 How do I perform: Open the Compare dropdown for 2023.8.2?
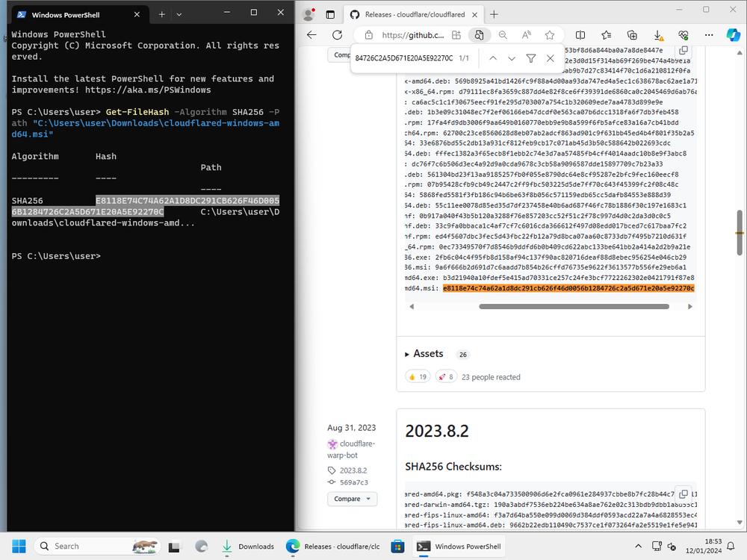click(352, 499)
